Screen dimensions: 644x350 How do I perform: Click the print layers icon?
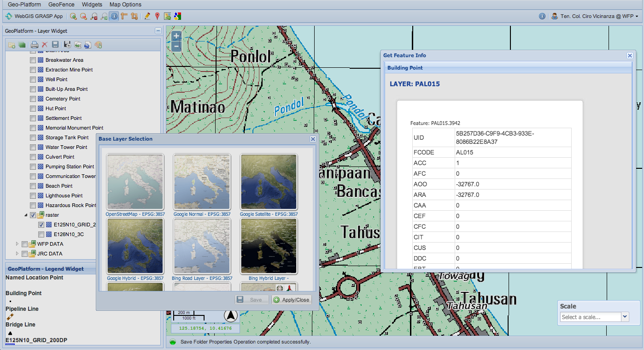[x=34, y=45]
